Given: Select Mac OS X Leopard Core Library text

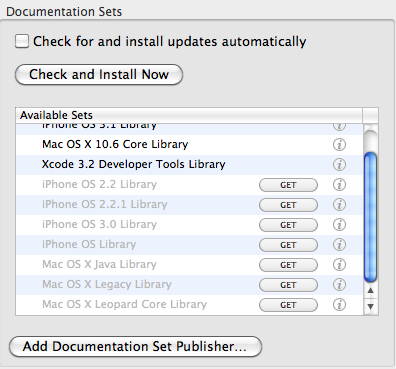Looking at the screenshot, I should [x=124, y=304].
